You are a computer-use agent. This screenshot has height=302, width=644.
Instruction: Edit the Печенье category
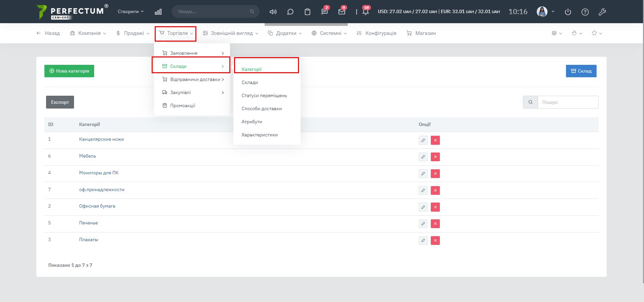pyautogui.click(x=423, y=224)
